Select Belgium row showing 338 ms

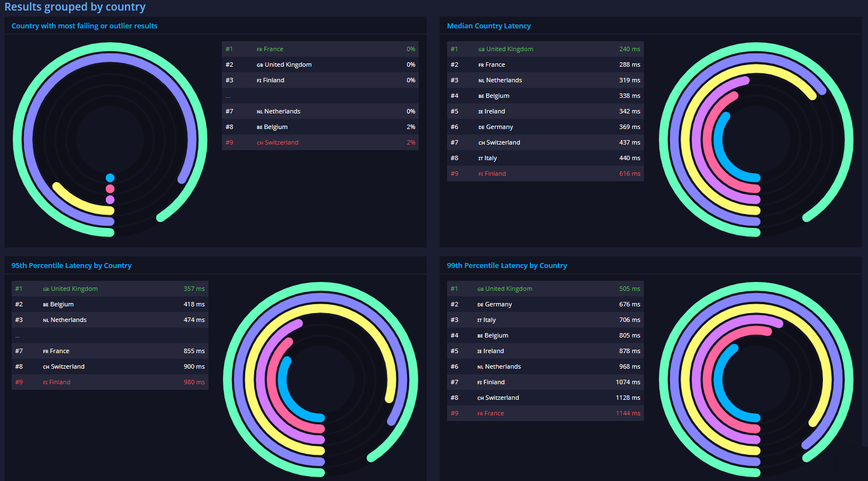click(545, 96)
